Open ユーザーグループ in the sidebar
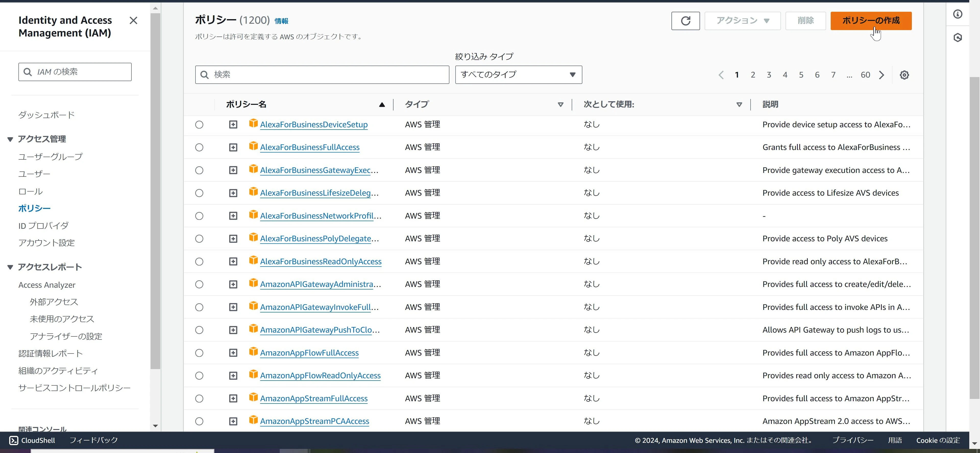The image size is (980, 453). pyautogui.click(x=50, y=157)
